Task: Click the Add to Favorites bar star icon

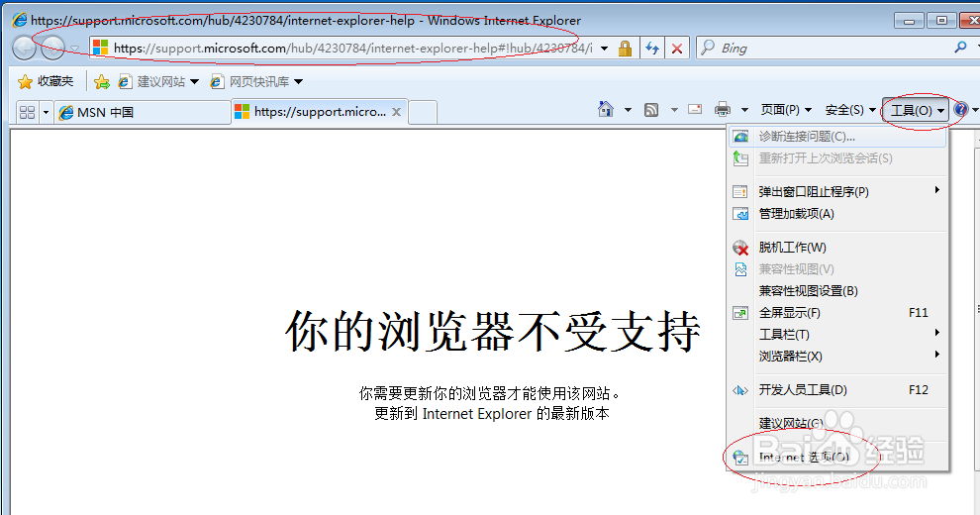Action: (102, 82)
